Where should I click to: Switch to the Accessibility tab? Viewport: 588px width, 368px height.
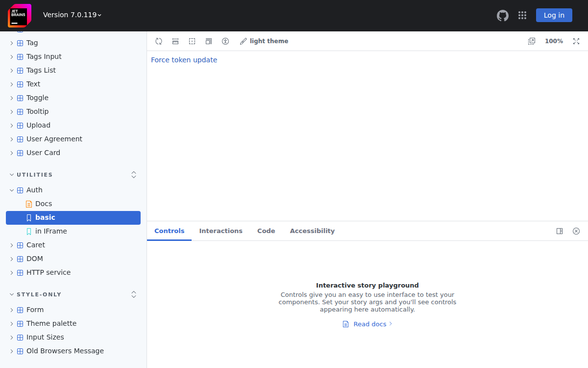tap(312, 231)
